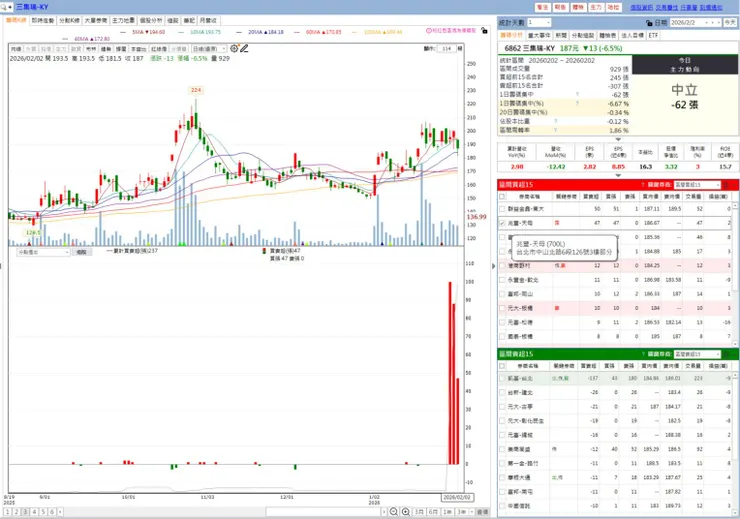The image size is (740, 519).
Task: Click the list icon in red buy header
Action: 727,184
